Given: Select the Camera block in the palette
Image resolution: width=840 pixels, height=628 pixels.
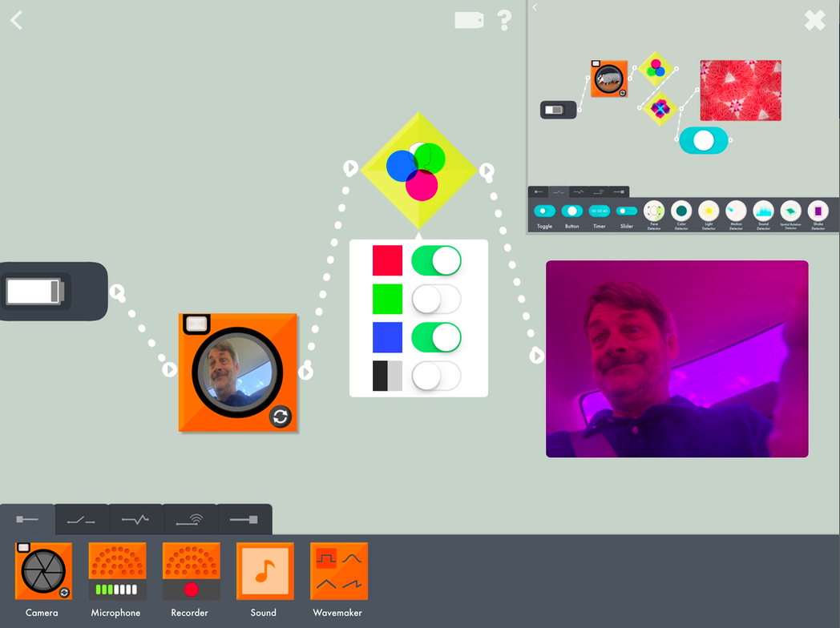Looking at the screenshot, I should [43, 570].
